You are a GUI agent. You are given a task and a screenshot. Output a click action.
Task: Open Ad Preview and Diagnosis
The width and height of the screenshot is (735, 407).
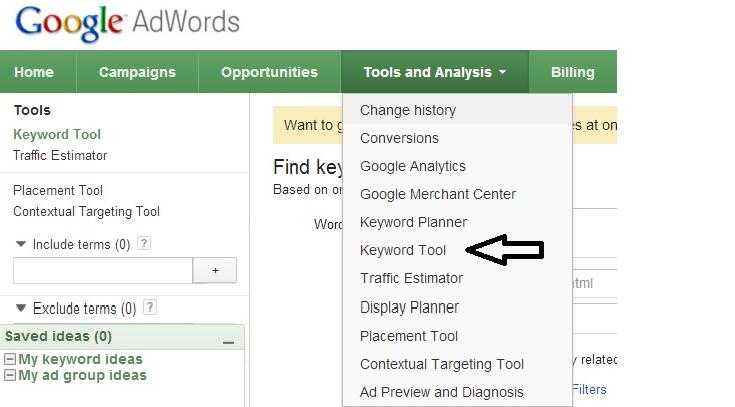click(458, 392)
